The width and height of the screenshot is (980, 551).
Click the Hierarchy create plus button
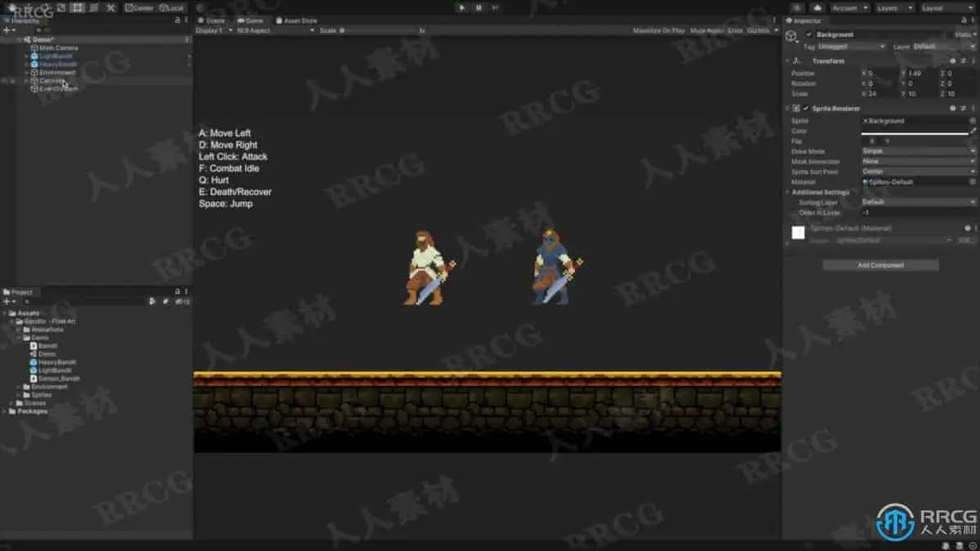tap(7, 30)
